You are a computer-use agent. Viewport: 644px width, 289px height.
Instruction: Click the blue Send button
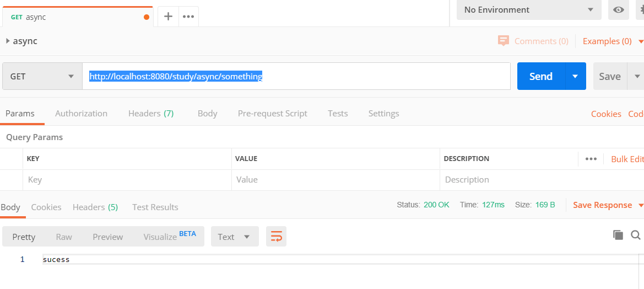[x=541, y=76]
